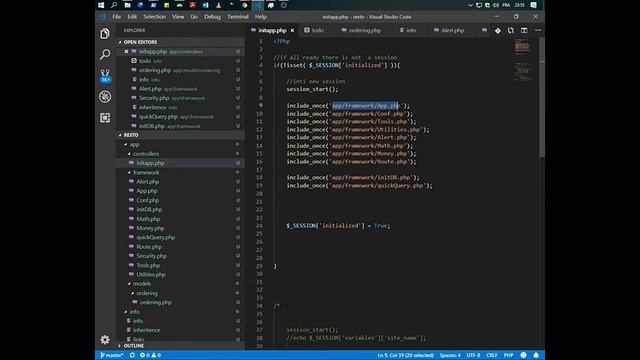
Task: Collapse the controllers folder
Action: point(146,154)
